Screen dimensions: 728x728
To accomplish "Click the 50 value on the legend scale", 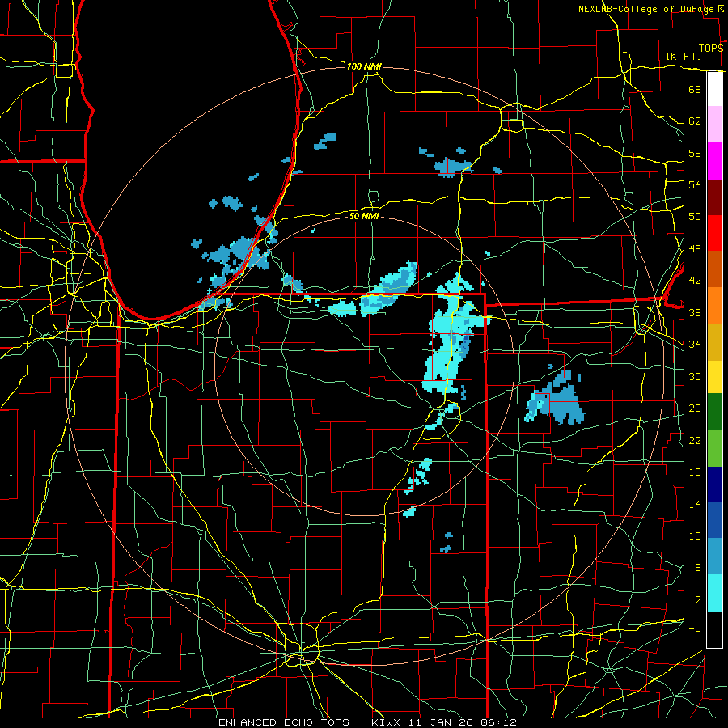I will (695, 217).
